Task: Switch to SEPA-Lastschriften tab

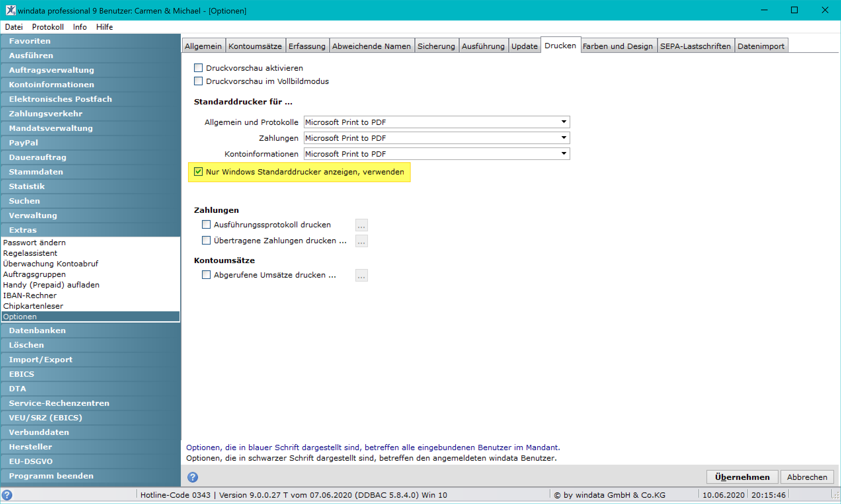Action: pos(695,46)
